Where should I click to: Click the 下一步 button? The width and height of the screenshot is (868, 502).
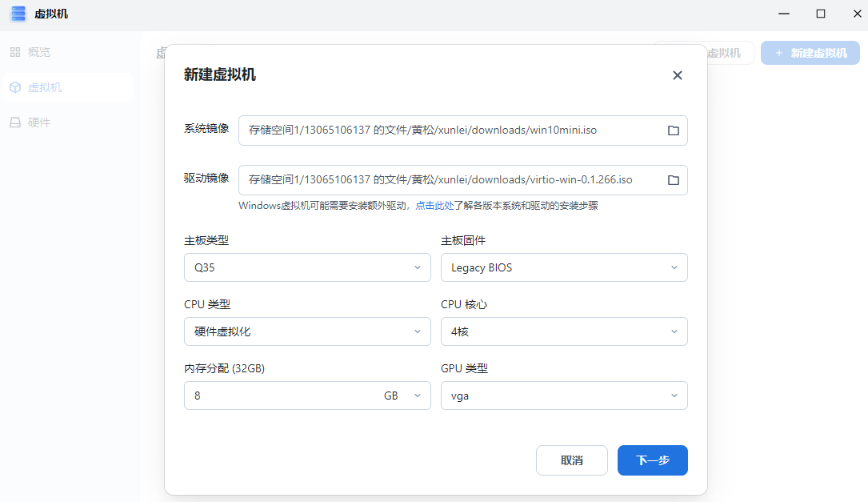[653, 460]
